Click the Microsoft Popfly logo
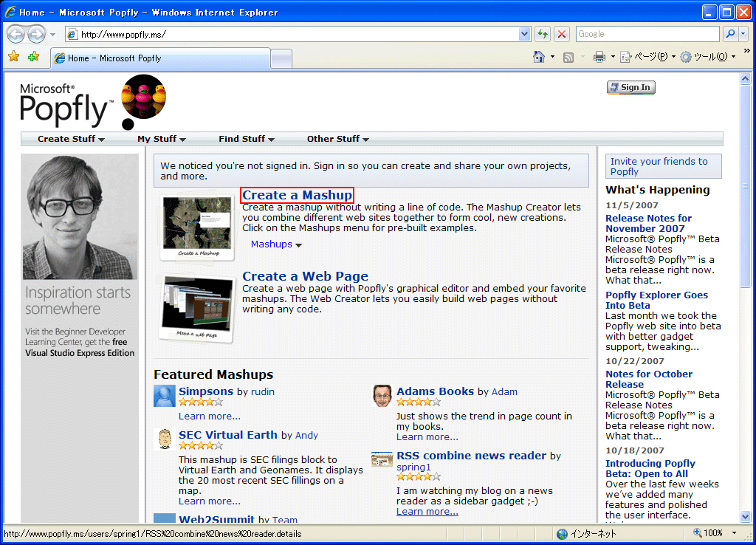This screenshot has height=545, width=756. pos(66,103)
